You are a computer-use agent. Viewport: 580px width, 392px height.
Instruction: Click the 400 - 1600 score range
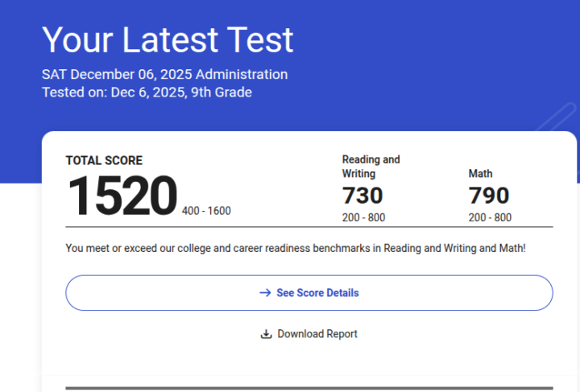click(206, 211)
